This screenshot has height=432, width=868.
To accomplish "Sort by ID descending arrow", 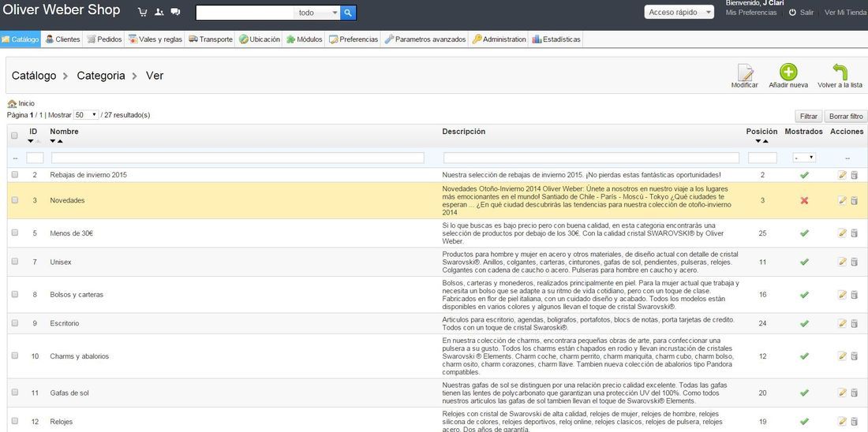I will pos(31,142).
